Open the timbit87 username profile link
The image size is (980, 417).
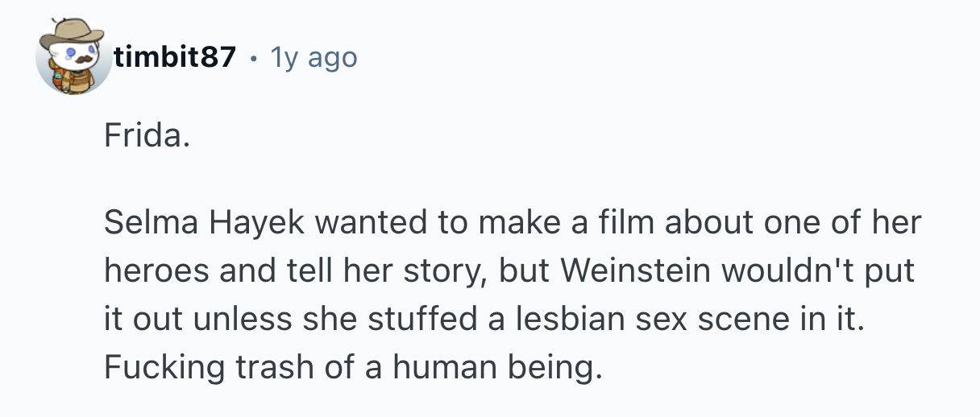click(x=175, y=57)
